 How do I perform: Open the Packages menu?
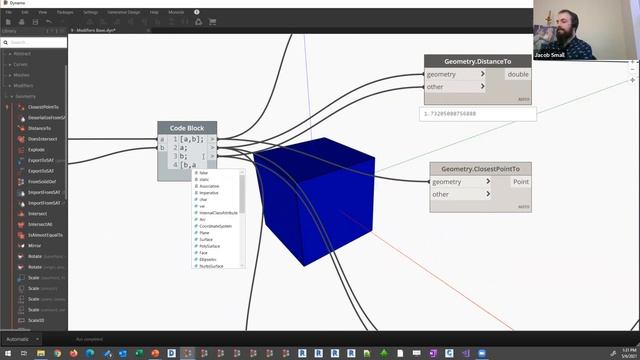(x=65, y=12)
